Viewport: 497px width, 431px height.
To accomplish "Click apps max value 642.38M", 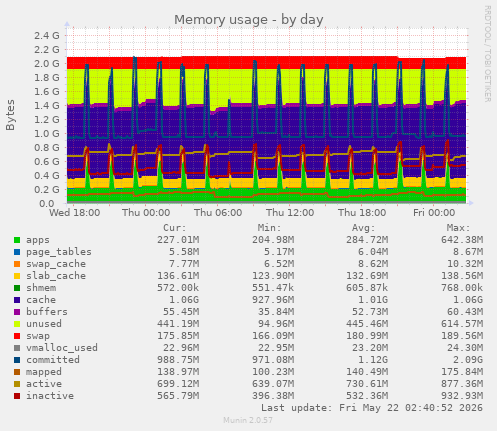I will coord(462,240).
